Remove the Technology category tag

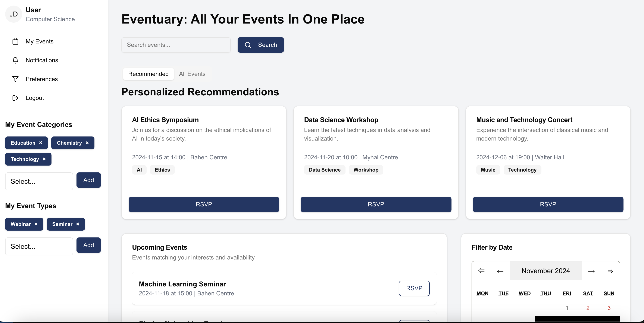[44, 159]
